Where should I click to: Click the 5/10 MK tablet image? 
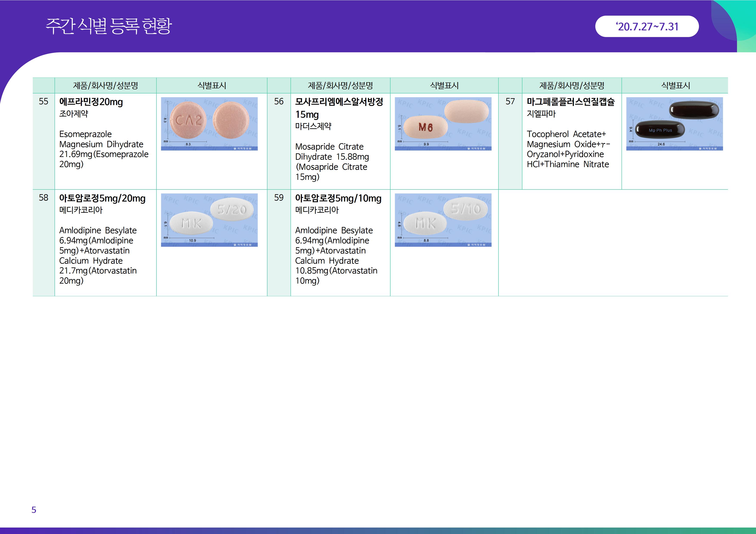pyautogui.click(x=443, y=220)
